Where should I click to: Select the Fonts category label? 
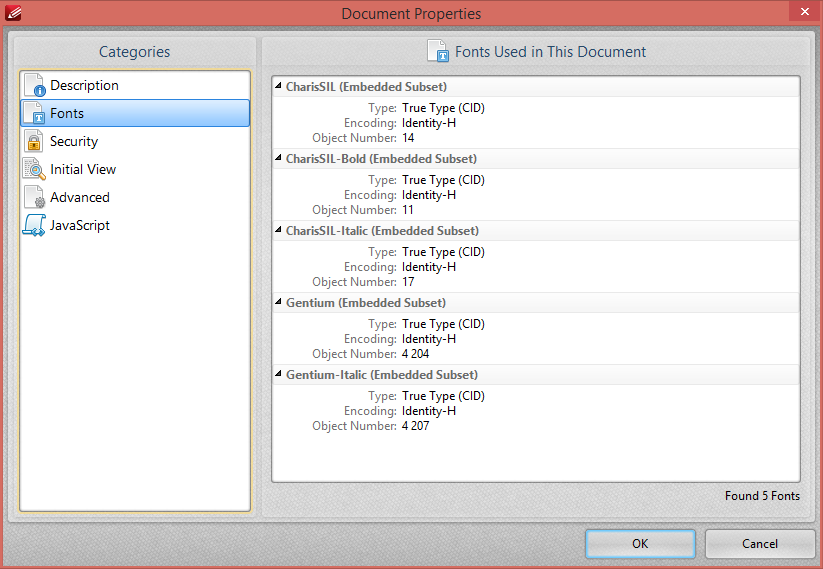pos(67,113)
